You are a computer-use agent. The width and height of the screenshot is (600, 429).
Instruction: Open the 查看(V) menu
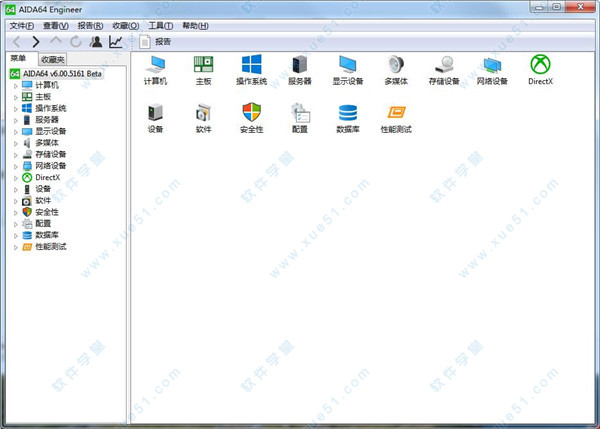click(56, 26)
